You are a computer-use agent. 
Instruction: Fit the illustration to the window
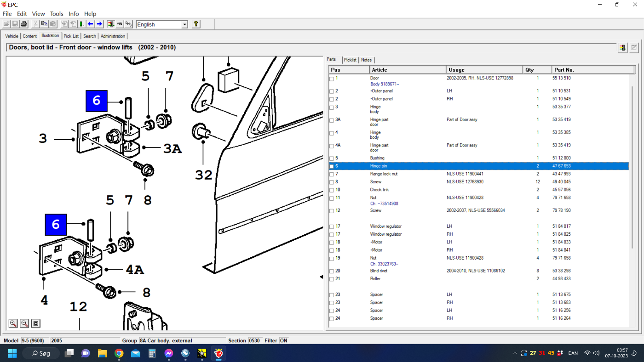[x=36, y=323]
